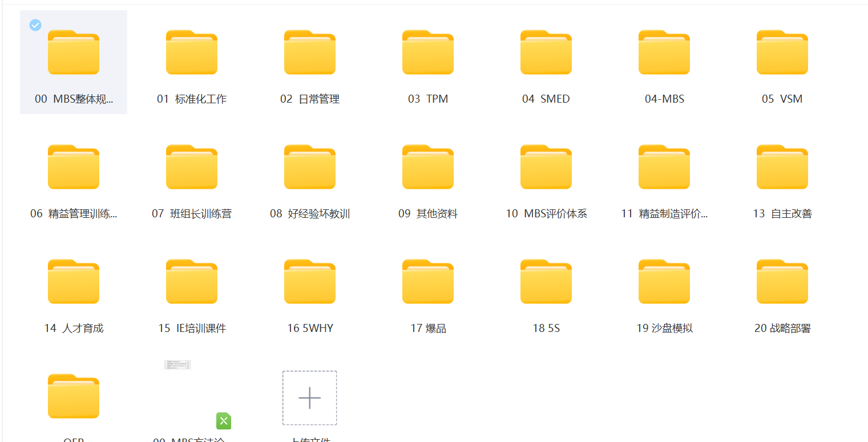Image resolution: width=868 pixels, height=442 pixels.
Task: Click the plus upload file box
Action: [309, 398]
